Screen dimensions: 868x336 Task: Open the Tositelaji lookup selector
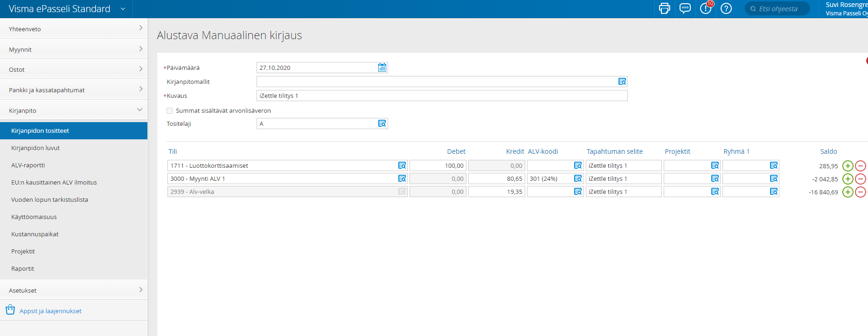point(382,123)
